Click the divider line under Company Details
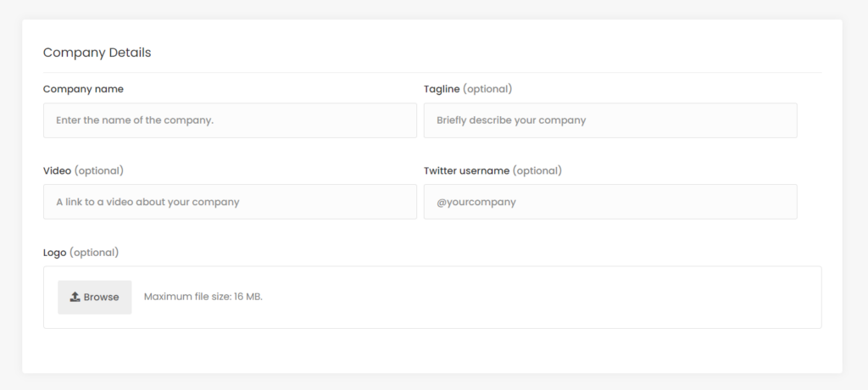This screenshot has width=868, height=390. point(432,73)
